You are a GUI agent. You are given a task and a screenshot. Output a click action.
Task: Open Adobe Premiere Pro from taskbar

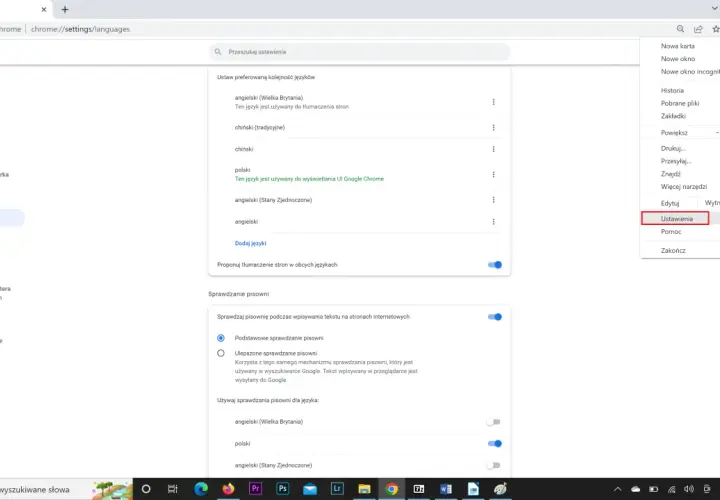(x=255, y=489)
